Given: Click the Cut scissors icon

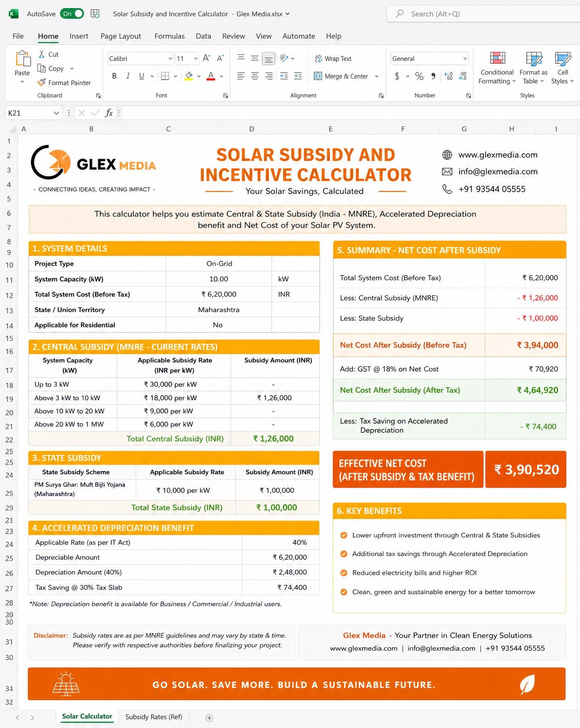Looking at the screenshot, I should pos(41,54).
